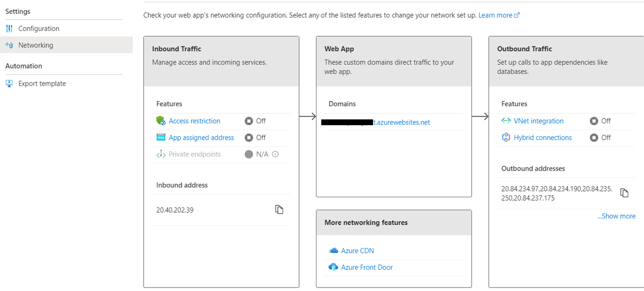This screenshot has height=291, width=644.
Task: Click the Automation section header
Action: (24, 66)
